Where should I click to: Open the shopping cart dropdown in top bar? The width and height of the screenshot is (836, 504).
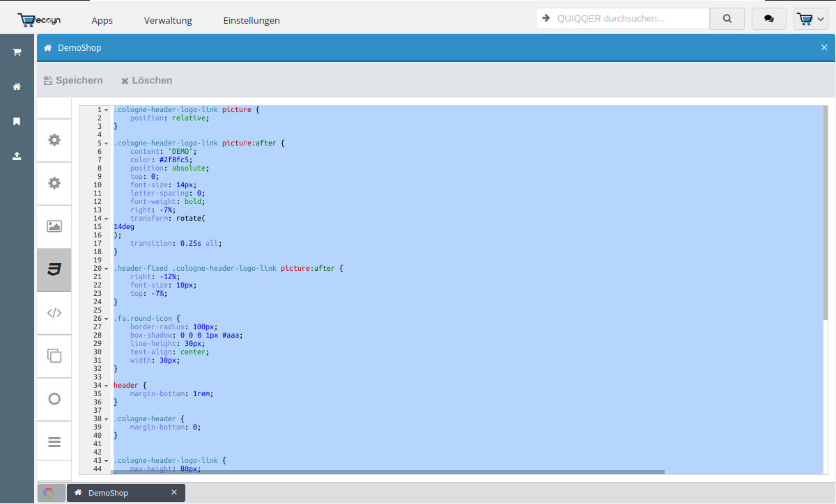coord(810,19)
